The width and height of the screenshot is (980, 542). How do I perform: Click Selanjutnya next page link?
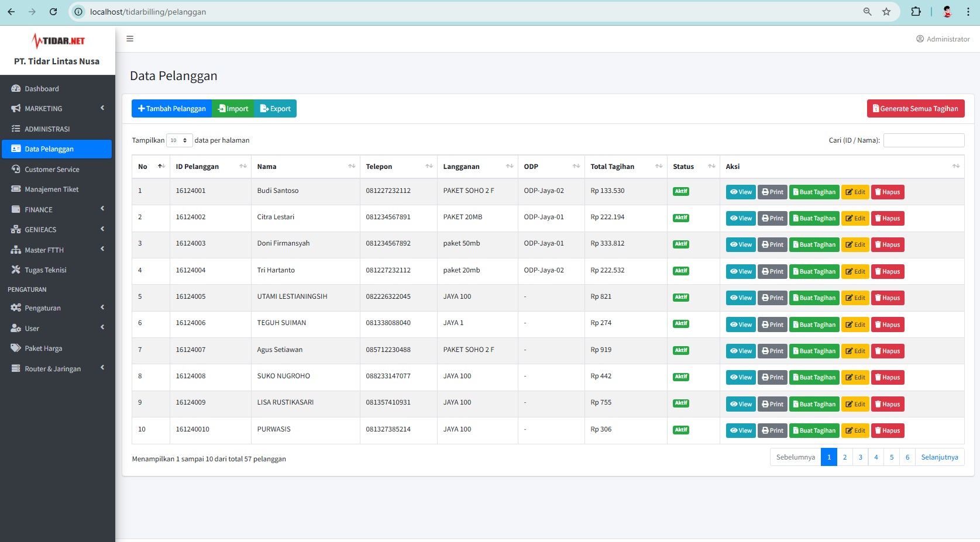(940, 457)
